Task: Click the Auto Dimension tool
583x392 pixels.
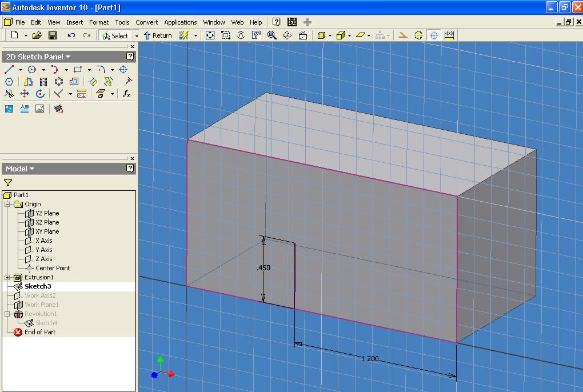Action: tap(108, 81)
